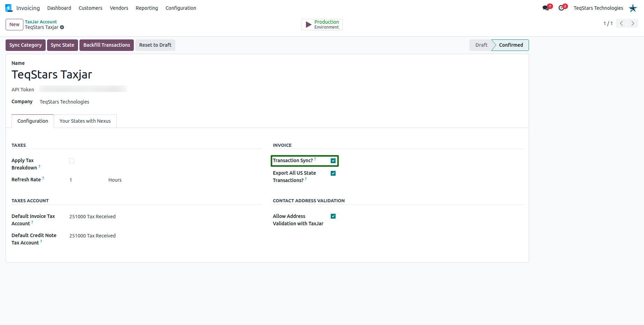Open the conversations messages icon
This screenshot has height=325, width=644.
coord(546,8)
